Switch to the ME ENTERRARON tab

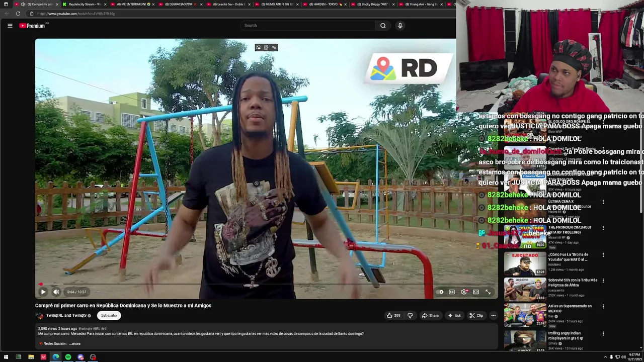[133, 4]
